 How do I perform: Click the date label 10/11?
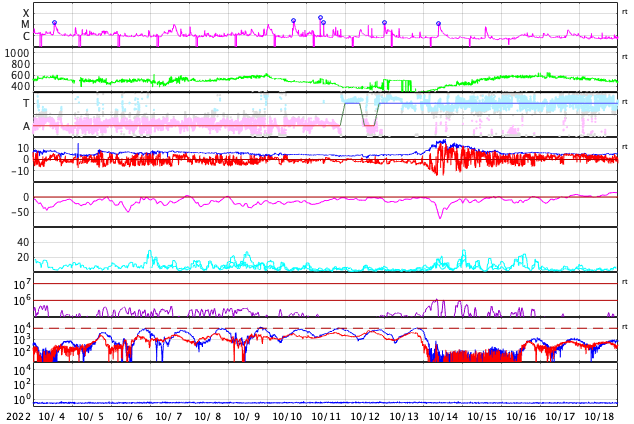tap(326, 417)
